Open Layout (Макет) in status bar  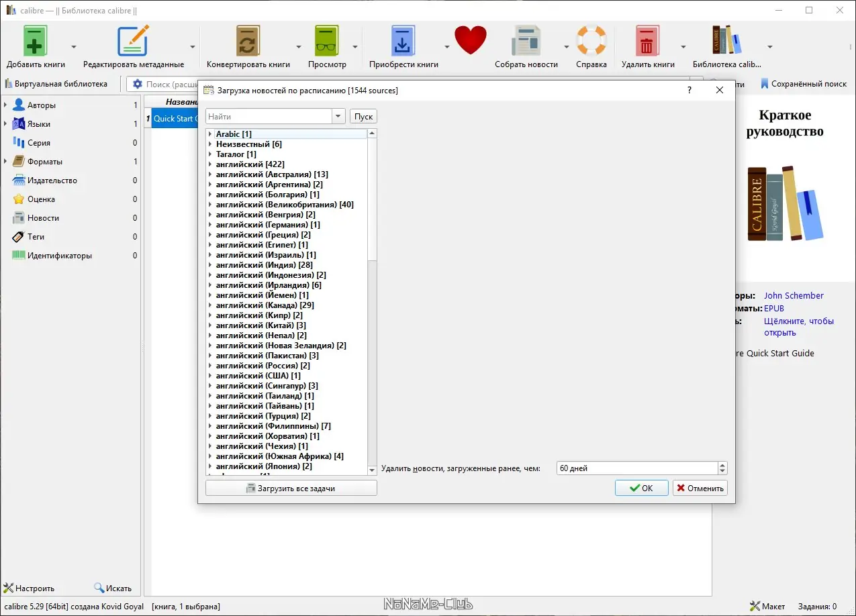tap(767, 607)
